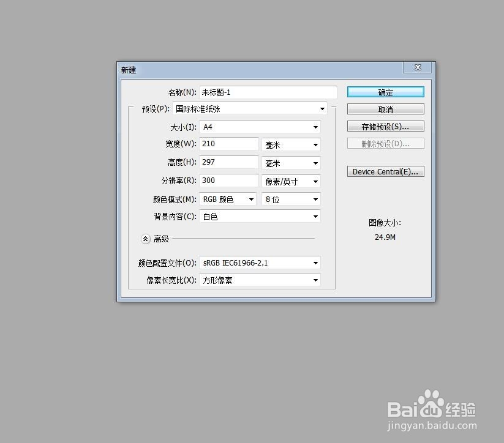Click the 名称 input field 未标题-1
The height and width of the screenshot is (443, 504).
point(268,92)
